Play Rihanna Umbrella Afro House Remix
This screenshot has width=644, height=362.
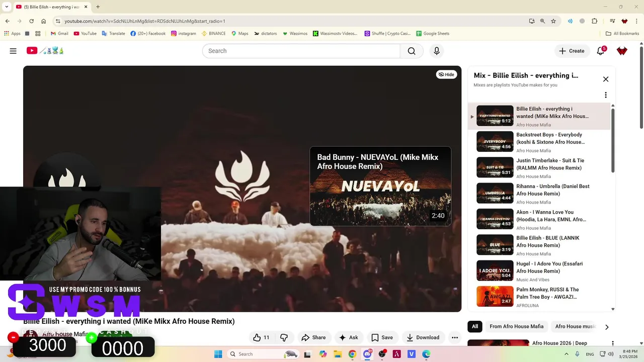pos(538,194)
